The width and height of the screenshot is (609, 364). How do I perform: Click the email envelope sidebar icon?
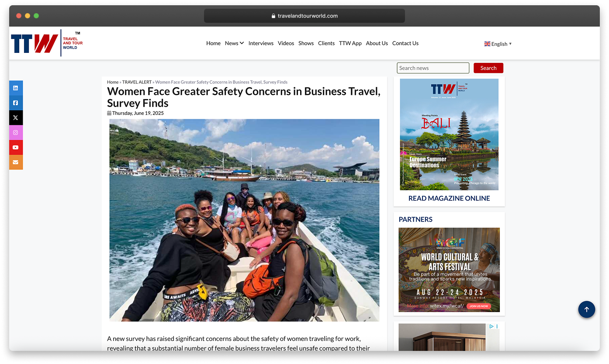click(x=16, y=162)
